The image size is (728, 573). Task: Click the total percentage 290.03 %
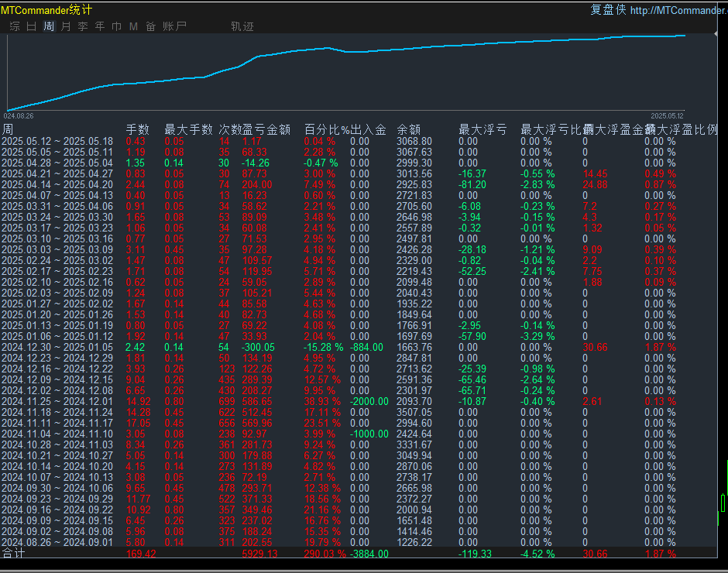pos(325,554)
